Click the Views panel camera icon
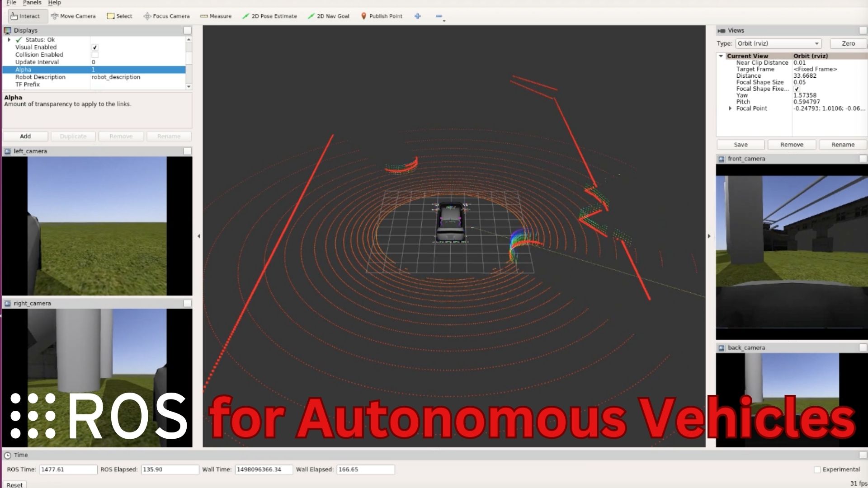This screenshot has width=868, height=488. pyautogui.click(x=722, y=31)
